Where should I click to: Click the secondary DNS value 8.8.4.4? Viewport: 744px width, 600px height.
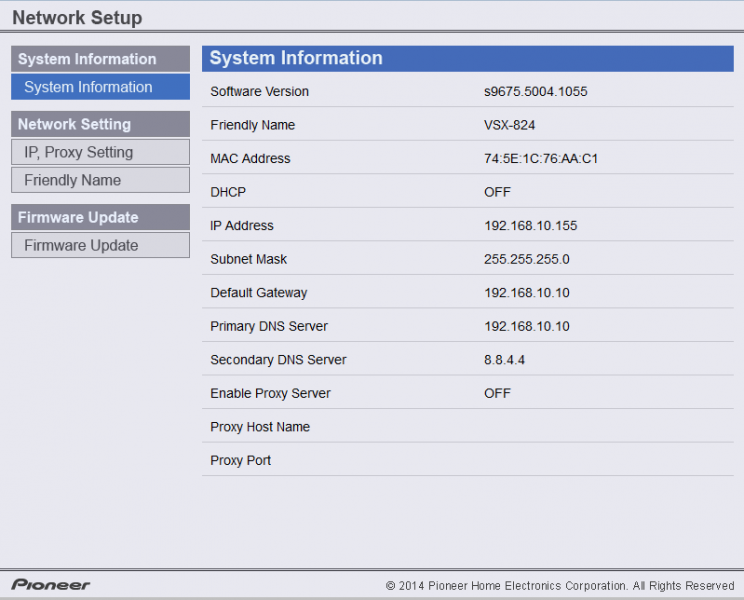(x=504, y=360)
